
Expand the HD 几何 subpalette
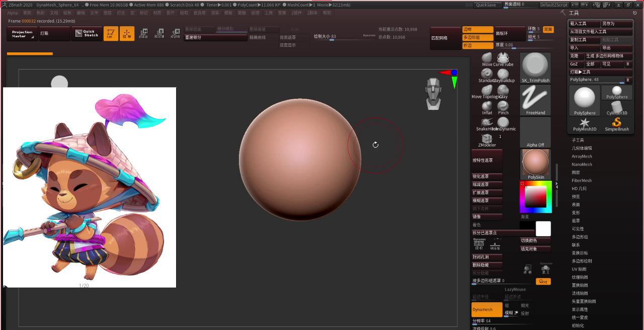[579, 188]
